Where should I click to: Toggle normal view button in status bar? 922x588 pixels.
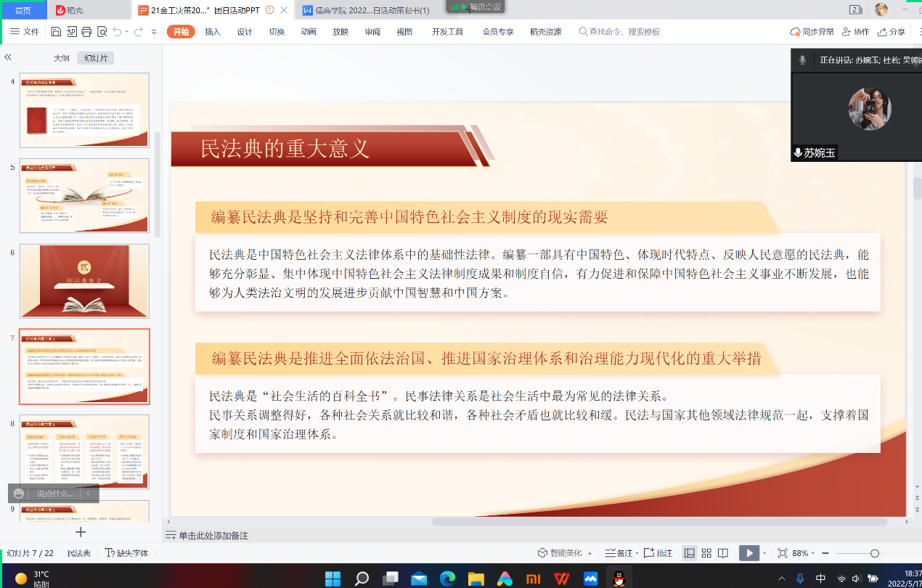tap(689, 553)
